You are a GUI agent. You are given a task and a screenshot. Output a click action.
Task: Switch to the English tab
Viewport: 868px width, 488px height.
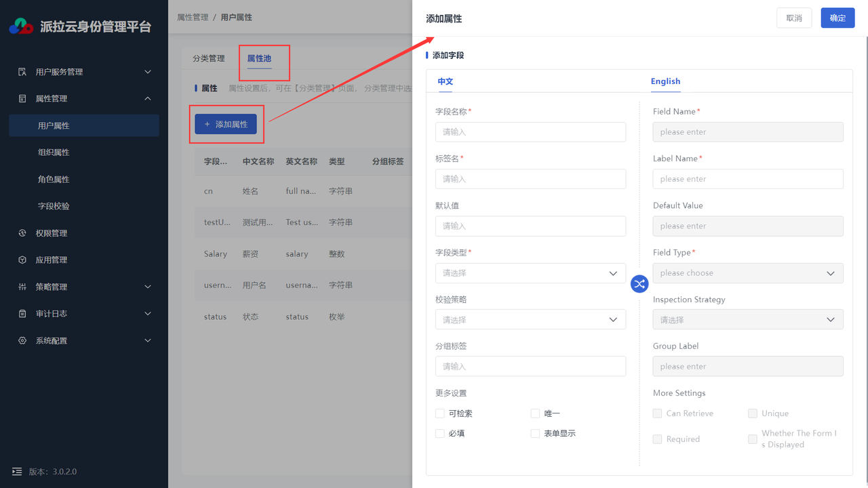665,81
